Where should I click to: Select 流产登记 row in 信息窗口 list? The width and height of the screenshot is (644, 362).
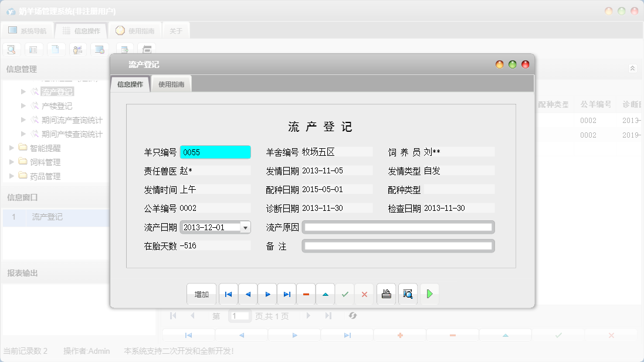click(56, 217)
